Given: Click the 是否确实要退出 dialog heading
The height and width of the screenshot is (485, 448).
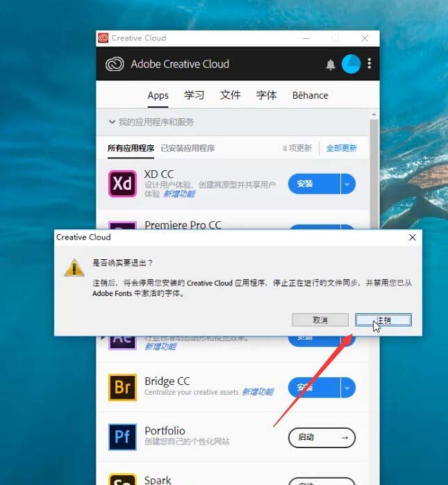Looking at the screenshot, I should (122, 263).
